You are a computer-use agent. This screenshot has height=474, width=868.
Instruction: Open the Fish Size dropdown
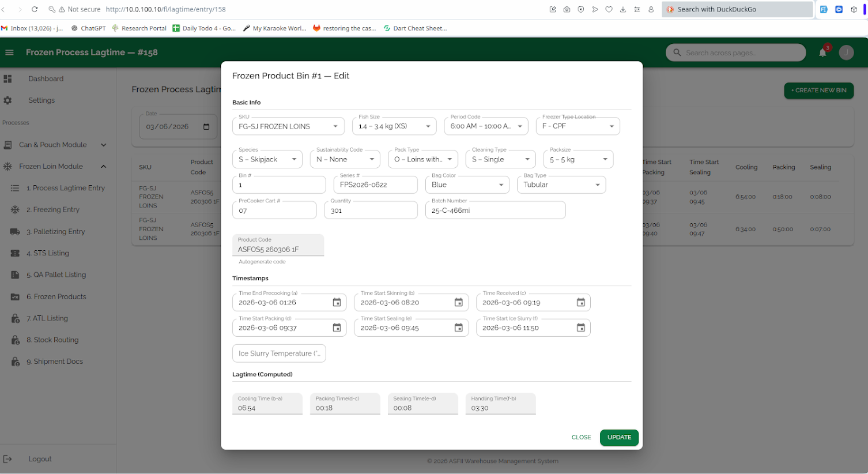394,126
